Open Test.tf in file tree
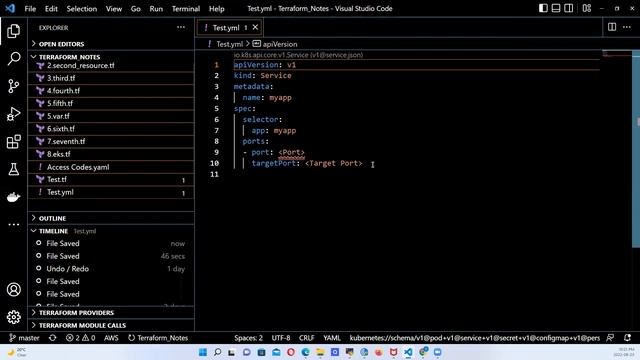Image resolution: width=640 pixels, height=360 pixels. coord(111,179)
